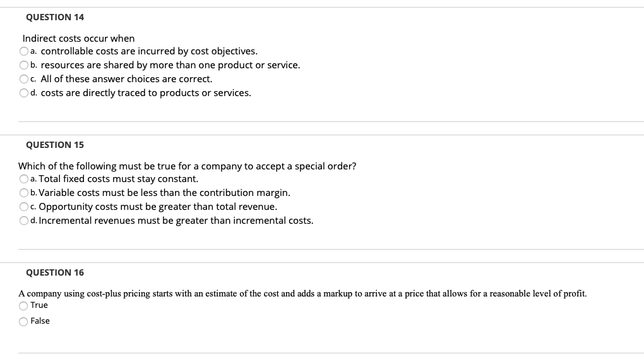
Task: Click the special order question text
Action: [x=187, y=166]
